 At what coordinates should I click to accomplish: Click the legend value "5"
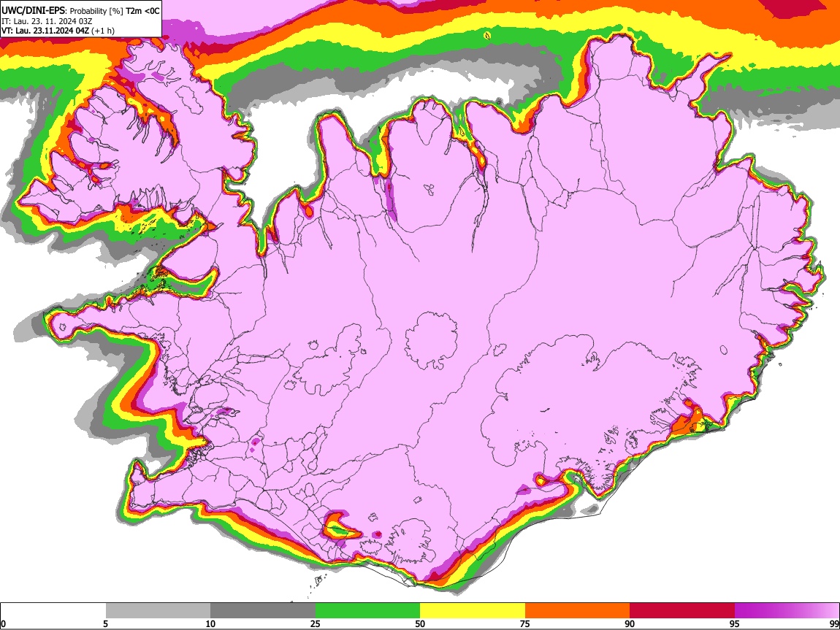(105, 623)
